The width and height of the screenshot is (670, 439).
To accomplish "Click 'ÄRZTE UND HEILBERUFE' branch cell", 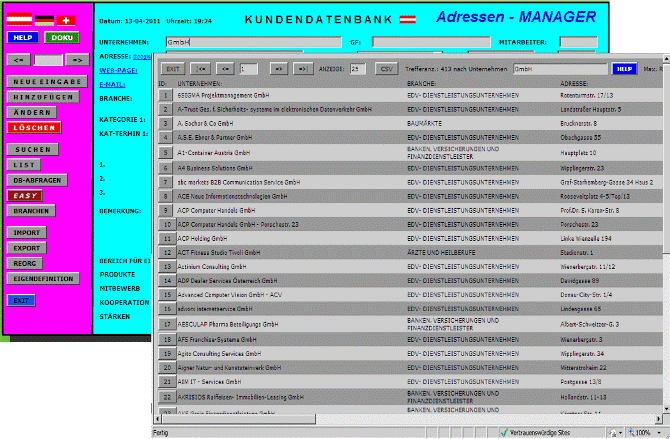I will [441, 253].
